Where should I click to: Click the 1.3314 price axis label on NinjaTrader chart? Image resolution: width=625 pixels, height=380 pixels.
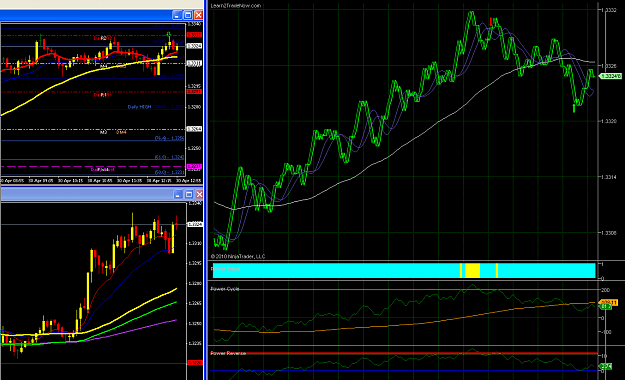pos(609,177)
